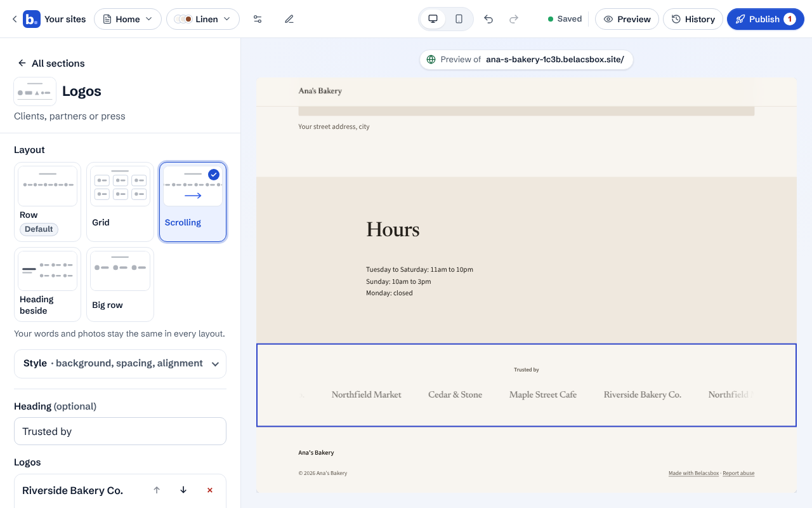Edit the Trusted by heading field
This screenshot has width=812, height=508.
[120, 431]
